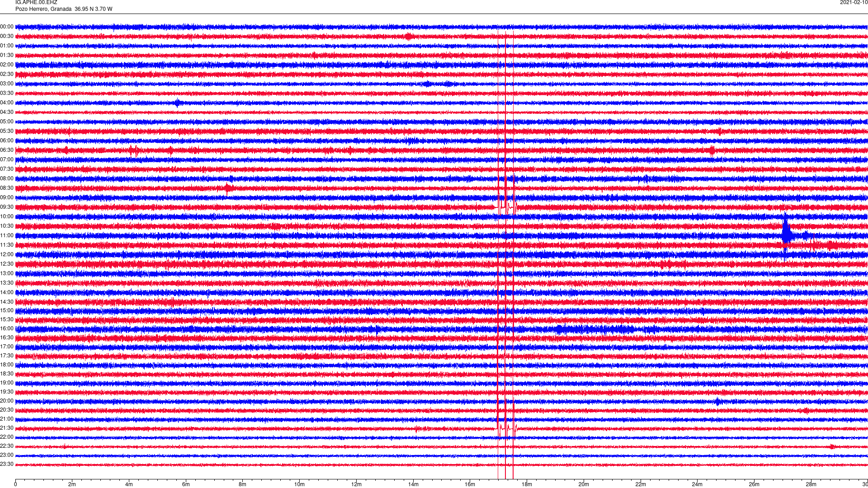Select the 08:00 trace time label
The width and height of the screenshot is (868, 488).
pos(7,179)
